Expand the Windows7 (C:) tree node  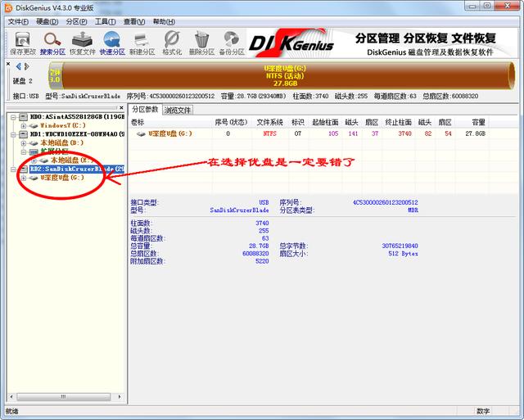[23, 126]
